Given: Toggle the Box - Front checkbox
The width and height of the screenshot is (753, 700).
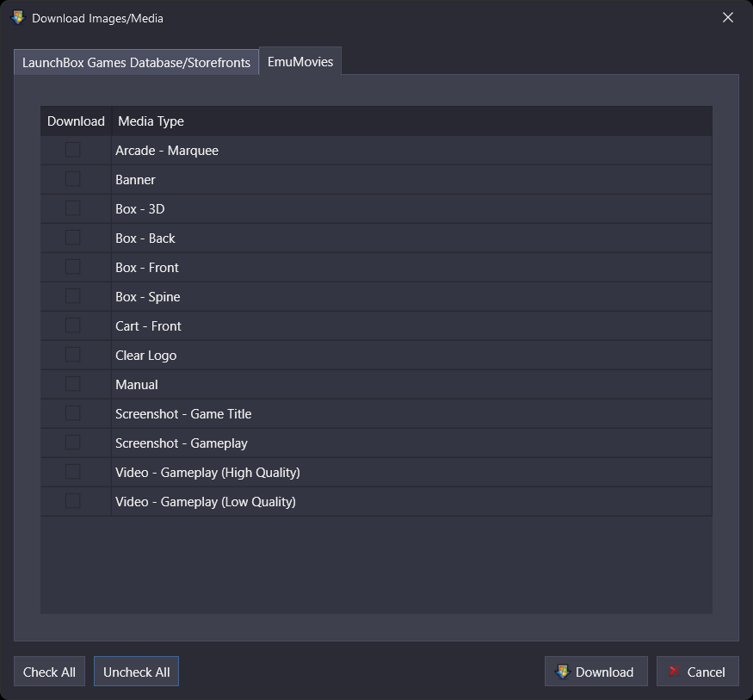Looking at the screenshot, I should pos(72,267).
